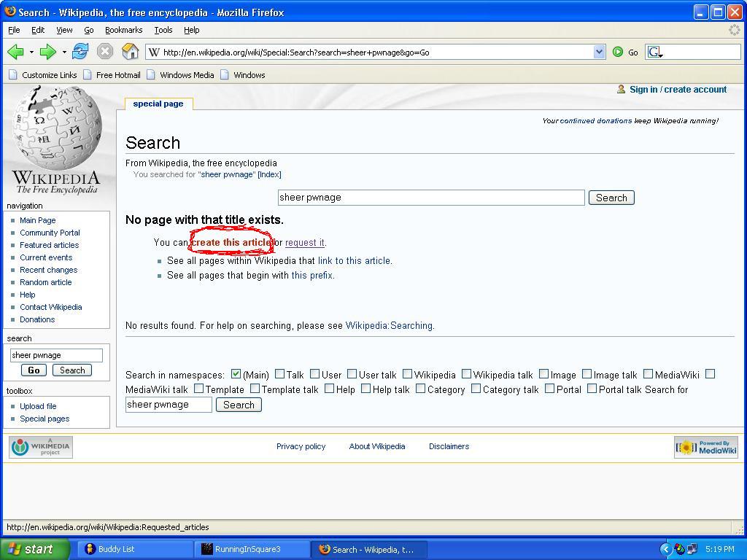Click the clock showing 5:19 PM

point(720,549)
